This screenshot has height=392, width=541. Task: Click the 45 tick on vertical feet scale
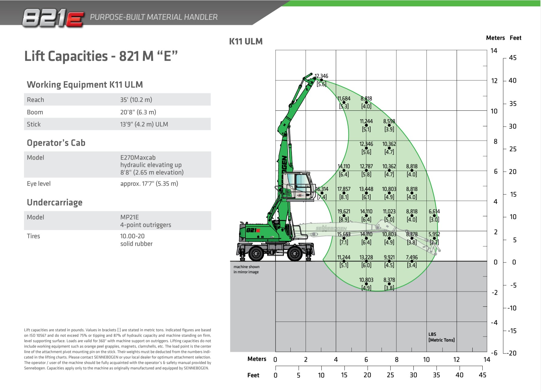[x=513, y=58]
